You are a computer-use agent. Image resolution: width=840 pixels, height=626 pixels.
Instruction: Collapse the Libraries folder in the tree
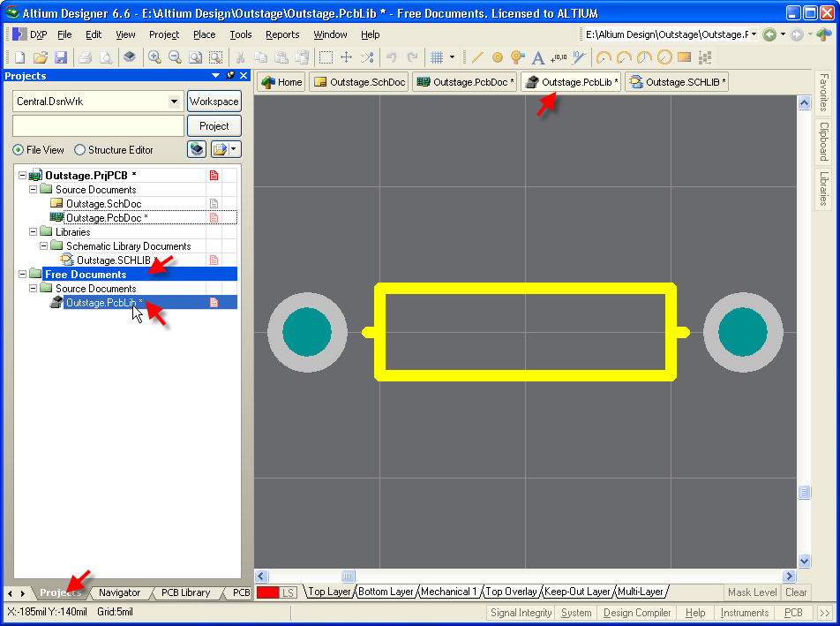pyautogui.click(x=33, y=232)
